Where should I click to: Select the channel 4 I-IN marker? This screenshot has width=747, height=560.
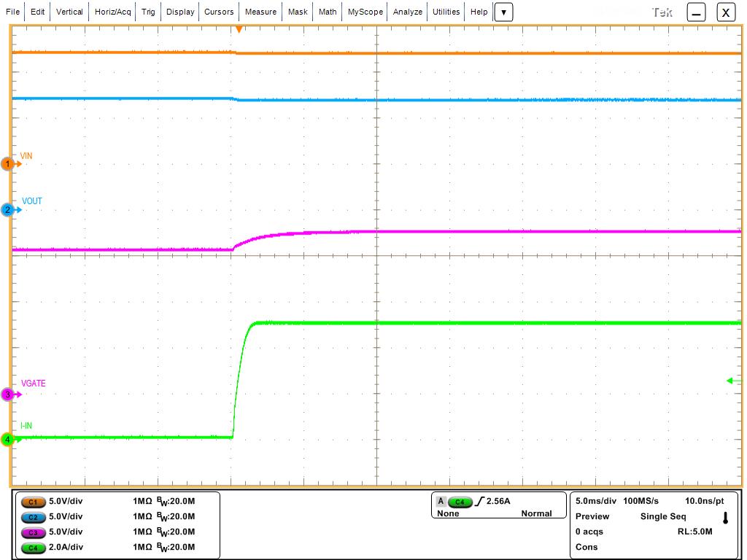point(9,439)
